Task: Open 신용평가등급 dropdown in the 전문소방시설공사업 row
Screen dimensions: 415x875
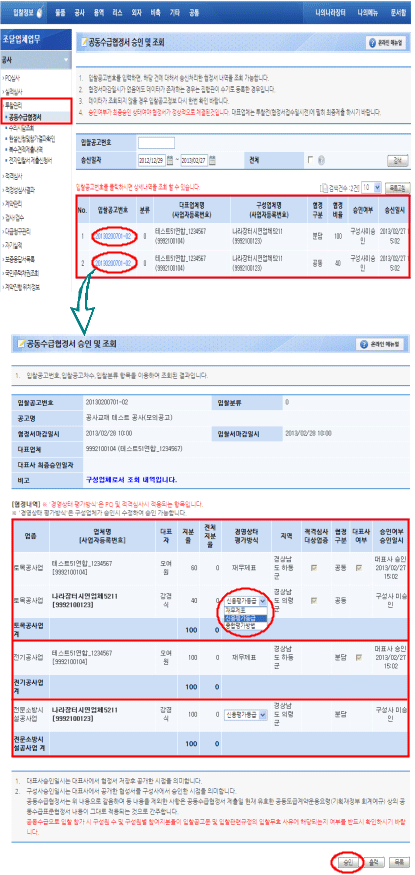Action: point(246,714)
